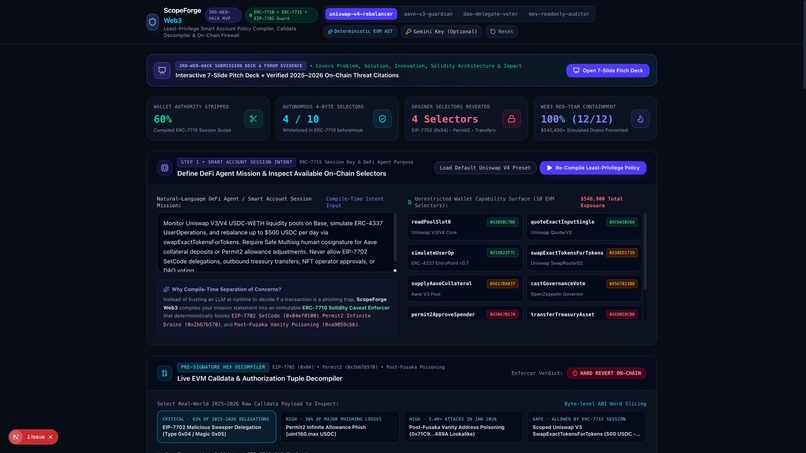Viewport: 806px width, 453px height.
Task: Click the 4 Selectors drainer reverted value
Action: 445,119
